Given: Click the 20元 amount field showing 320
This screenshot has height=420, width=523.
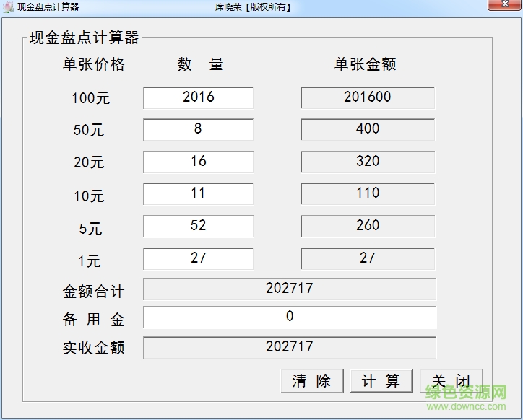Looking at the screenshot, I should [368, 162].
